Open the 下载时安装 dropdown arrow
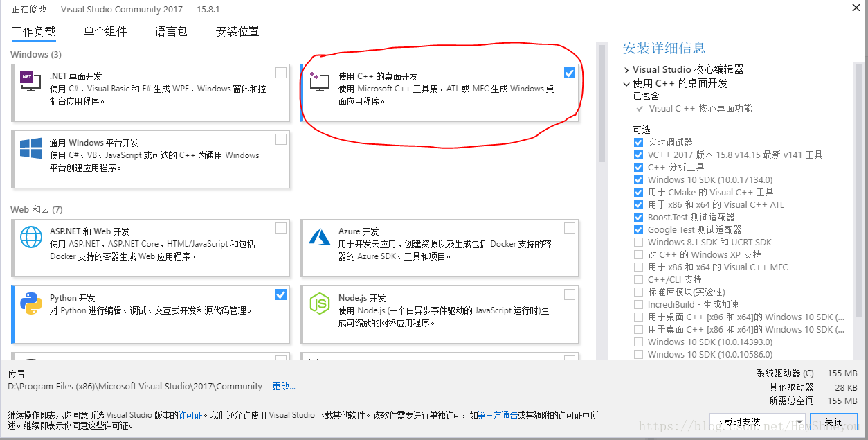 point(799,422)
